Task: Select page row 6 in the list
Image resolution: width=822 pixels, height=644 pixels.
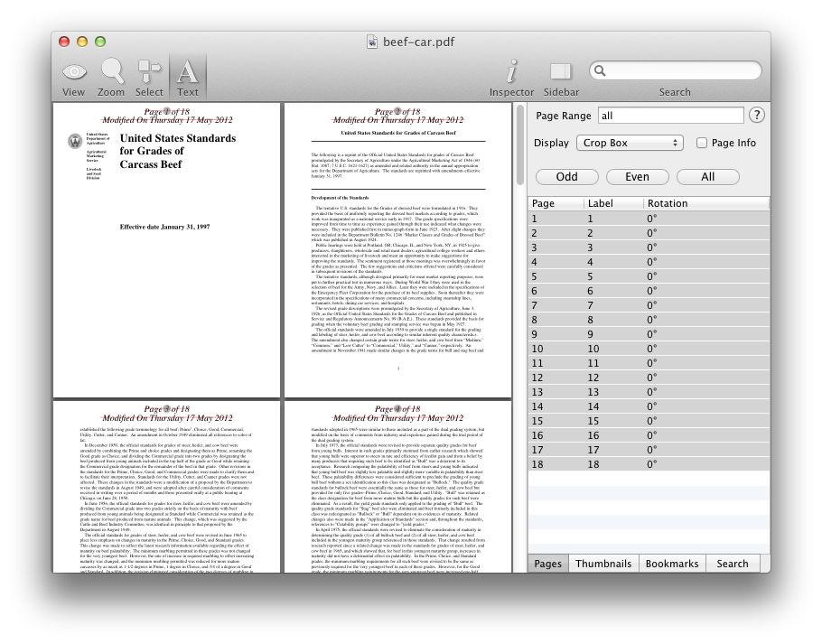Action: 649,291
